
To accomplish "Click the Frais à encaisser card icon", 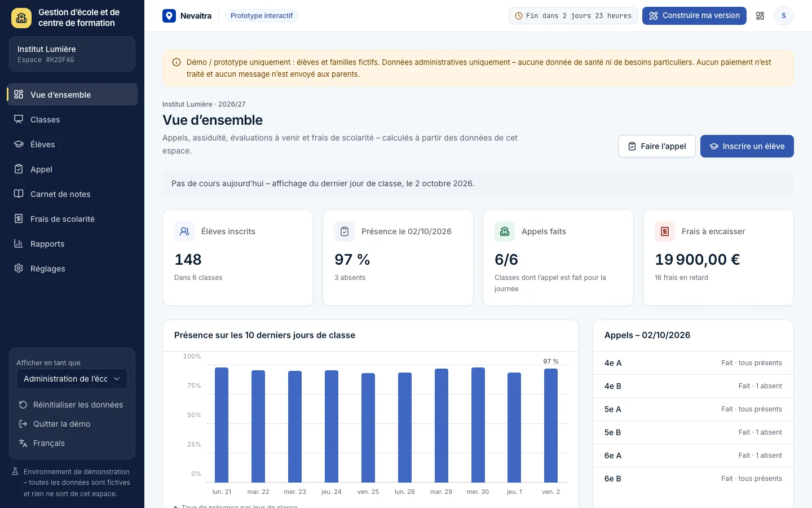I will [665, 231].
